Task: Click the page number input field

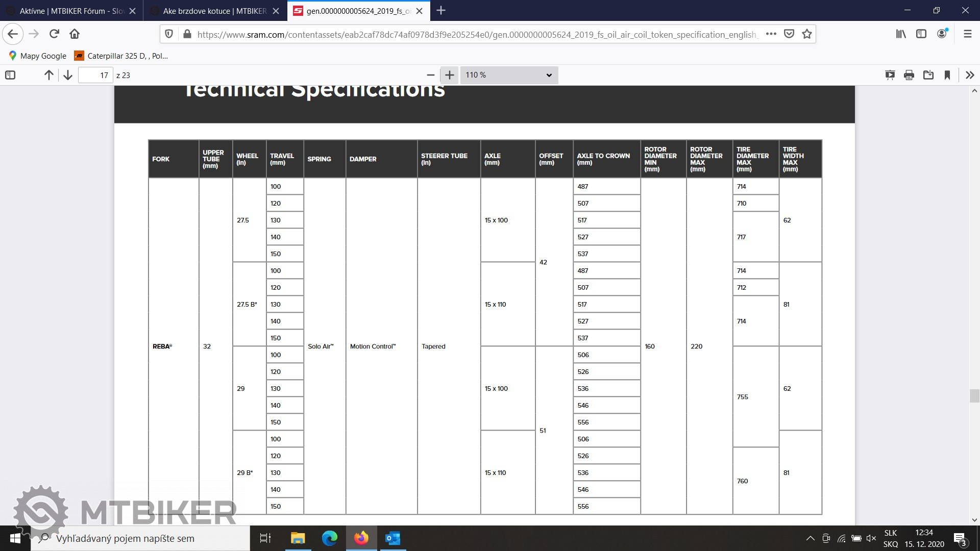Action: click(x=95, y=75)
